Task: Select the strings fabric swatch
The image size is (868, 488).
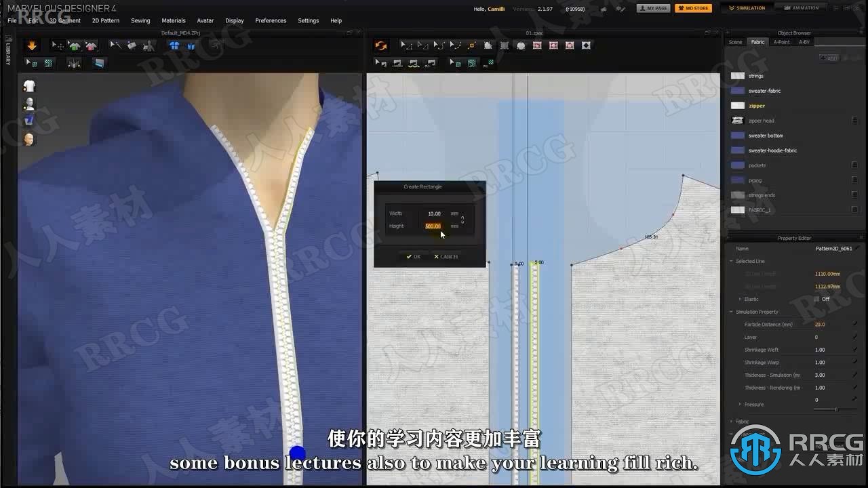Action: point(738,76)
